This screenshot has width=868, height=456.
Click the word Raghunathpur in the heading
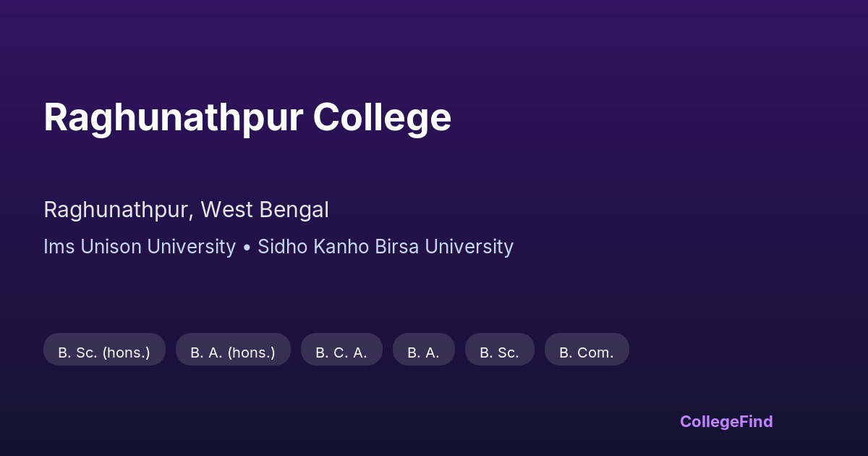click(173, 117)
